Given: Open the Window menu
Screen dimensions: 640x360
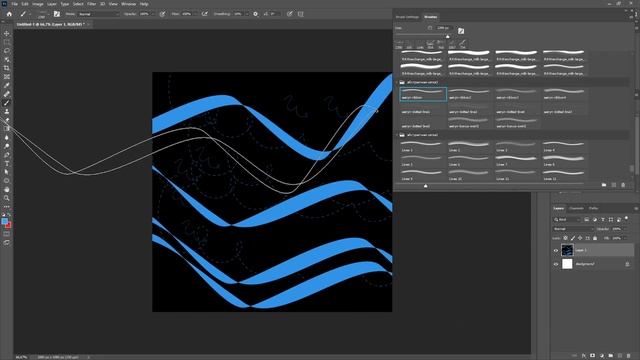Looking at the screenshot, I should coord(129,4).
